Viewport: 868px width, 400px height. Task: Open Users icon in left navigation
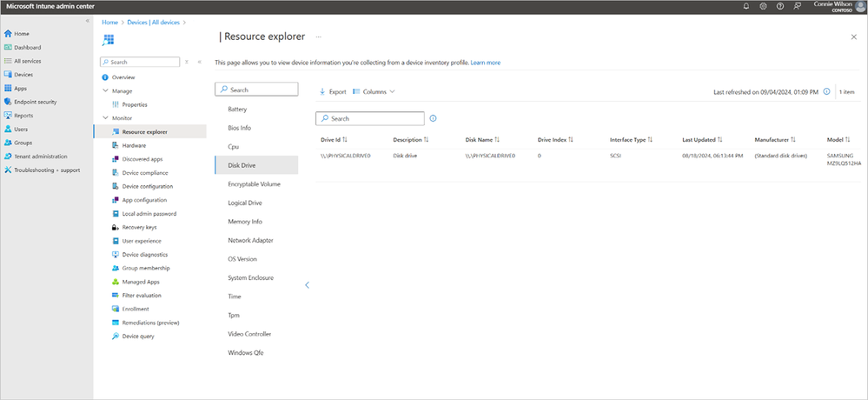point(8,129)
